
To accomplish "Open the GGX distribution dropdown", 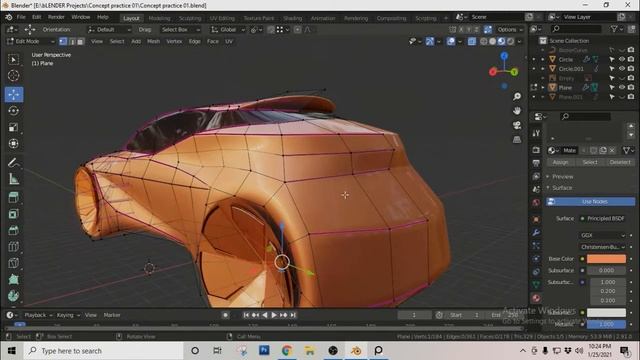I will pyautogui.click(x=602, y=235).
